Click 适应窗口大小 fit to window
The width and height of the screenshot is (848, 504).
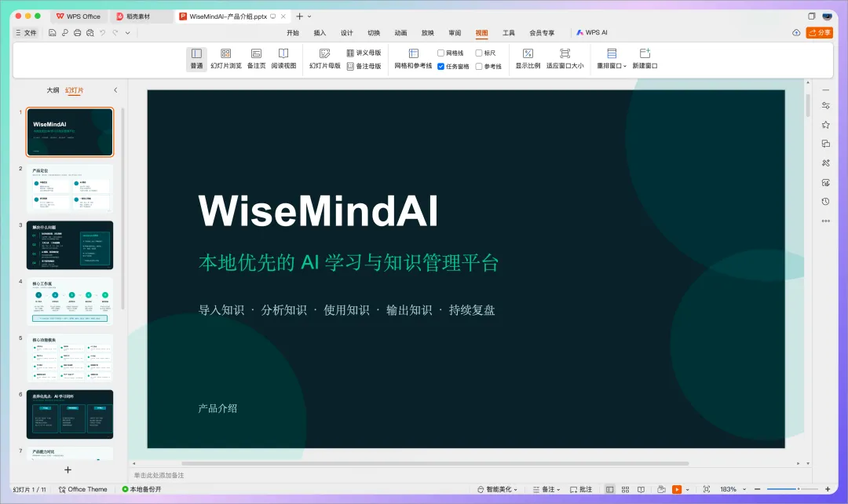tap(565, 59)
